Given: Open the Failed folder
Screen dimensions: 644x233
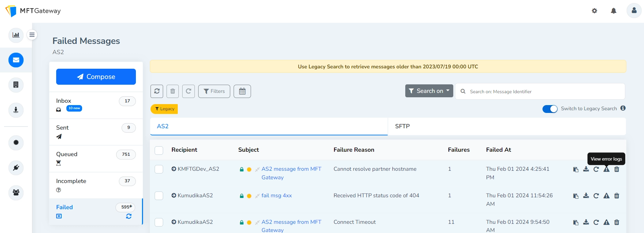Looking at the screenshot, I should [96, 212].
